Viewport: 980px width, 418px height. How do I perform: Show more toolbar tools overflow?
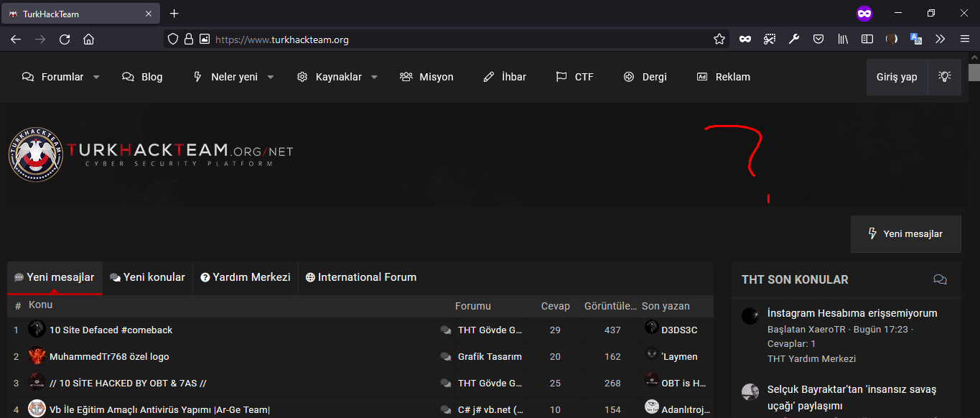coord(941,40)
